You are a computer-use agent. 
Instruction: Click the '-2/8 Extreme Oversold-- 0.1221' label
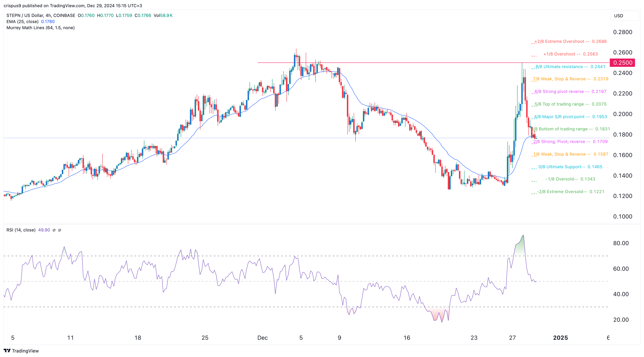pyautogui.click(x=570, y=192)
